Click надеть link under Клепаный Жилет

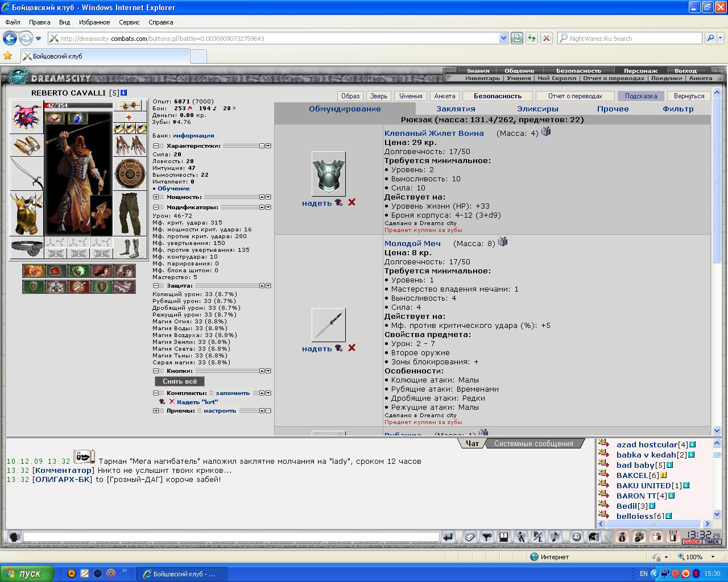pos(317,203)
